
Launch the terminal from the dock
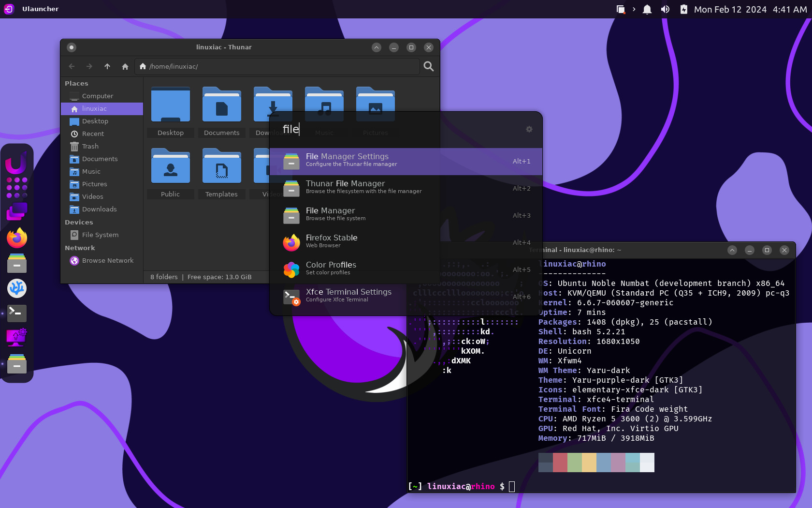pos(17,313)
